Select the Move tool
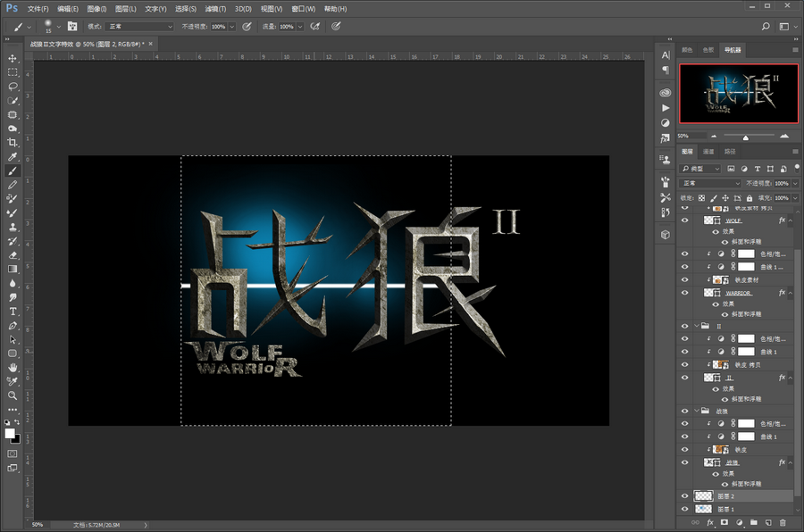 point(13,57)
